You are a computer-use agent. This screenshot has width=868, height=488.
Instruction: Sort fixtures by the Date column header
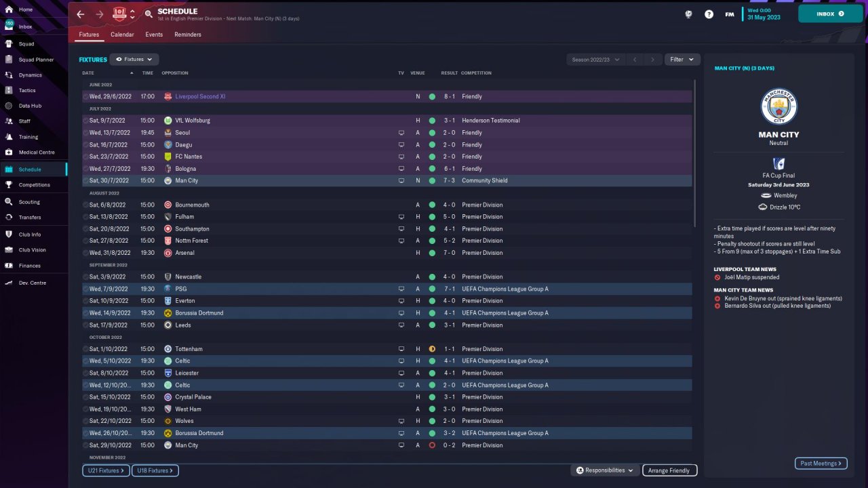pos(88,73)
